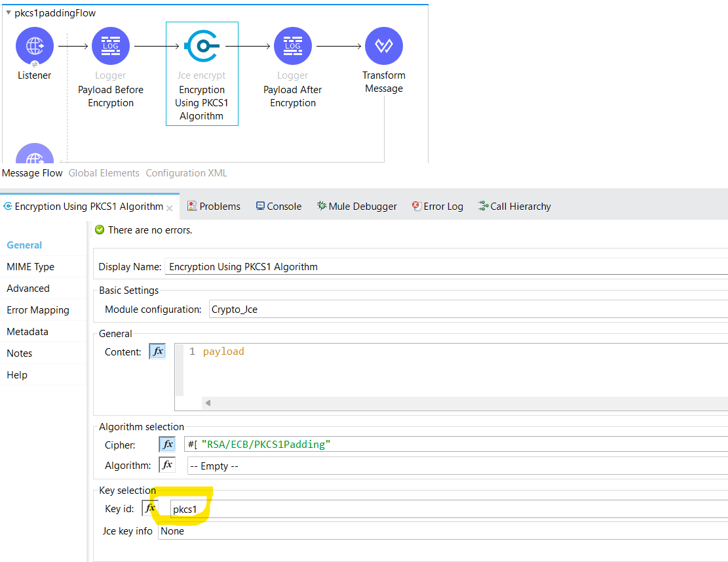This screenshot has width=728, height=562.
Task: Switch to the Configuration XML tab
Action: [x=186, y=172]
